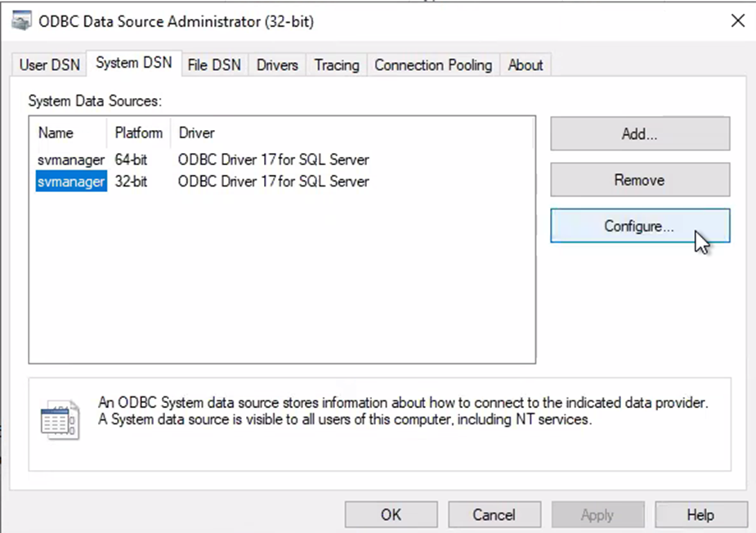This screenshot has width=756, height=533.
Task: Click the data source info icon
Action: coord(60,421)
